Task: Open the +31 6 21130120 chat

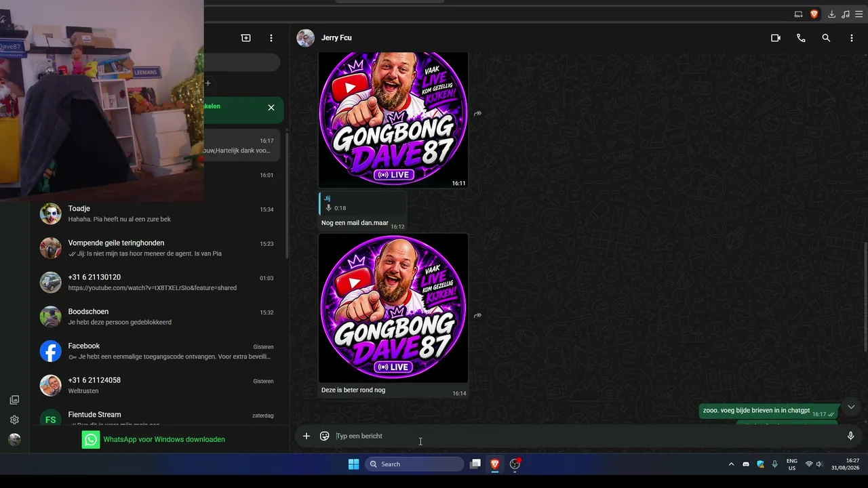Action: [x=160, y=283]
